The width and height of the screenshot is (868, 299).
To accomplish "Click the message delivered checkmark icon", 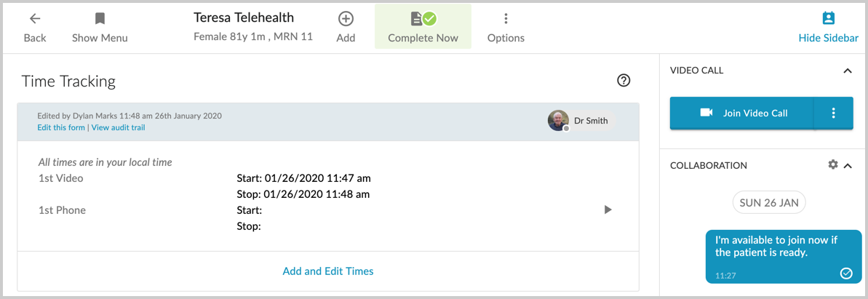I will click(846, 273).
